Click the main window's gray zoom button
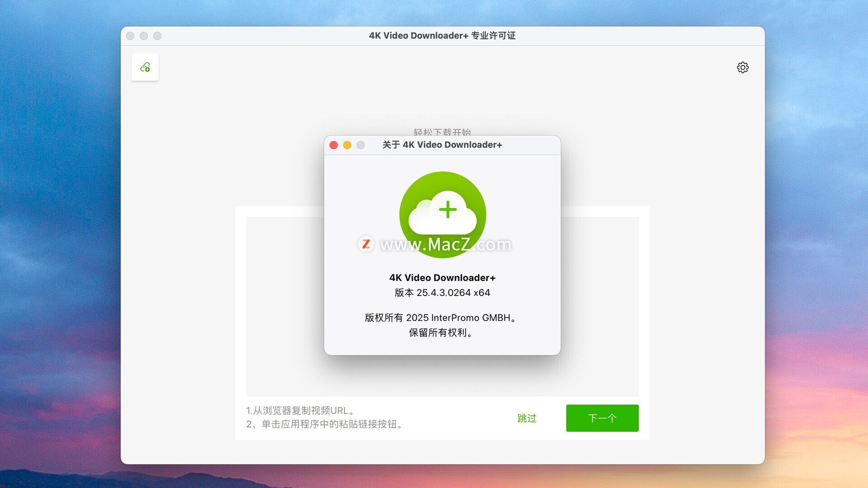 tap(157, 36)
